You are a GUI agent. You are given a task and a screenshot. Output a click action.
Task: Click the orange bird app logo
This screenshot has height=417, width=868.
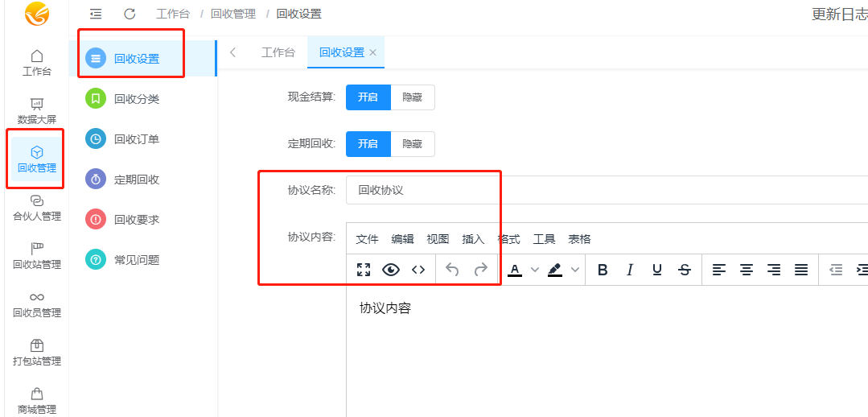pos(37,14)
